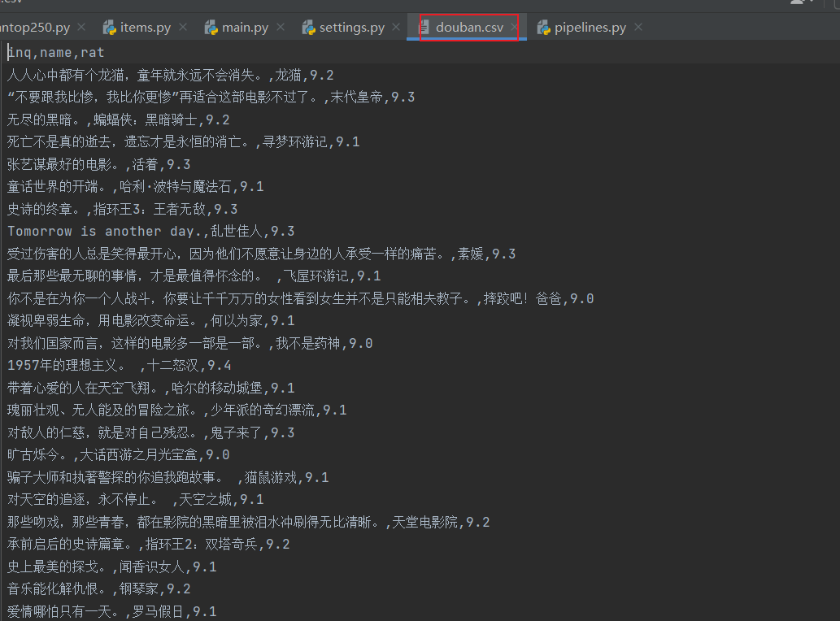Click the line '爱情哪怕只有一天。,罗马假日,9.1'

click(x=112, y=611)
